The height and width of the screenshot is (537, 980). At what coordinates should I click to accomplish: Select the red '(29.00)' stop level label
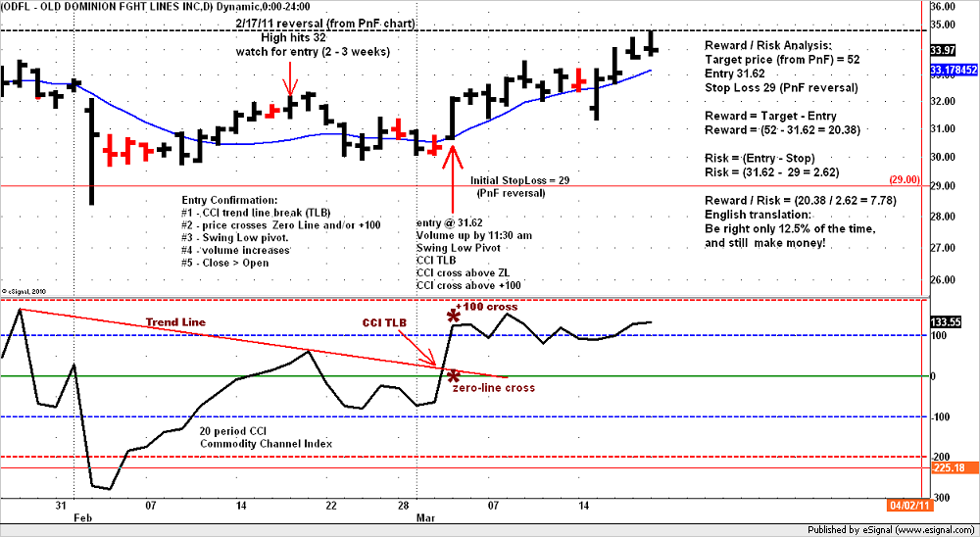point(904,179)
